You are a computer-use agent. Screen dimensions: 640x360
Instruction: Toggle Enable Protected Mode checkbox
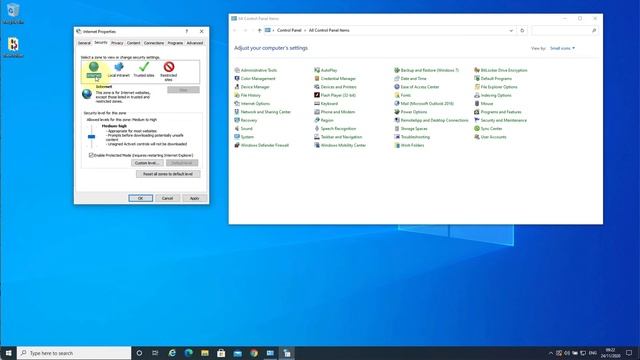(x=91, y=155)
